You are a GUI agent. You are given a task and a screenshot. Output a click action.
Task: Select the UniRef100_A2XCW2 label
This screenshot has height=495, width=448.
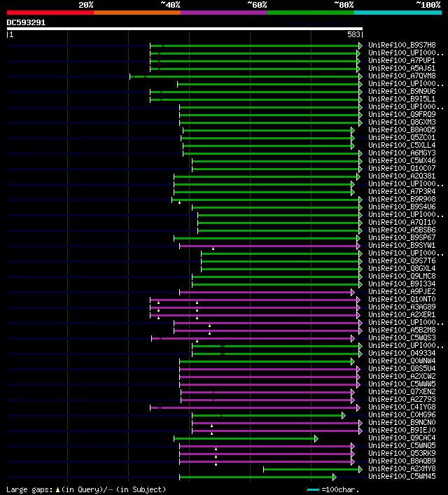402,376
